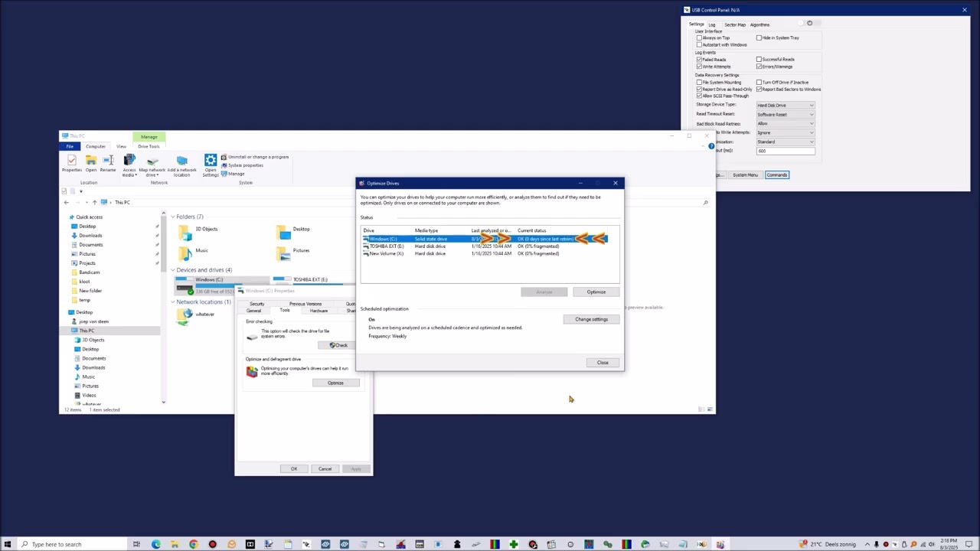Toggle Errors/Warnings checkbox
This screenshot has height=551, width=980.
pyautogui.click(x=759, y=67)
